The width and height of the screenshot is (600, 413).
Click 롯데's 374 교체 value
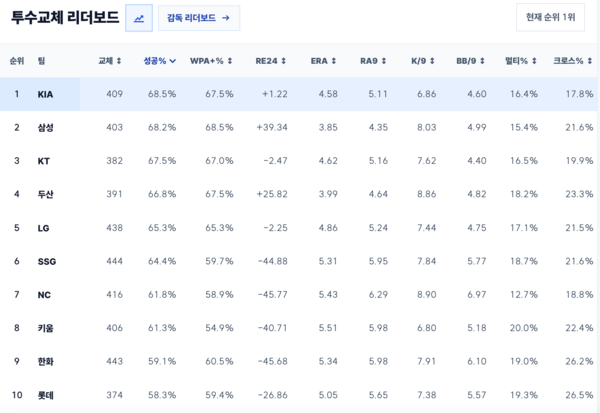point(114,395)
